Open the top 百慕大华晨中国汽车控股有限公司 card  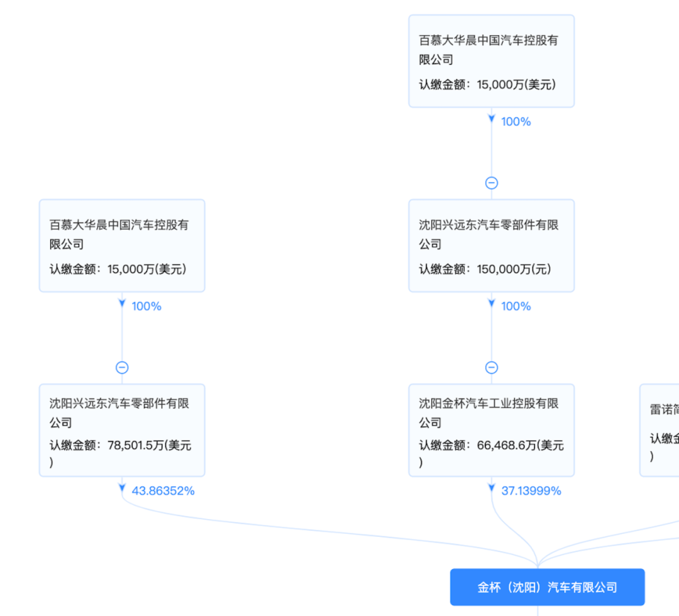[492, 61]
